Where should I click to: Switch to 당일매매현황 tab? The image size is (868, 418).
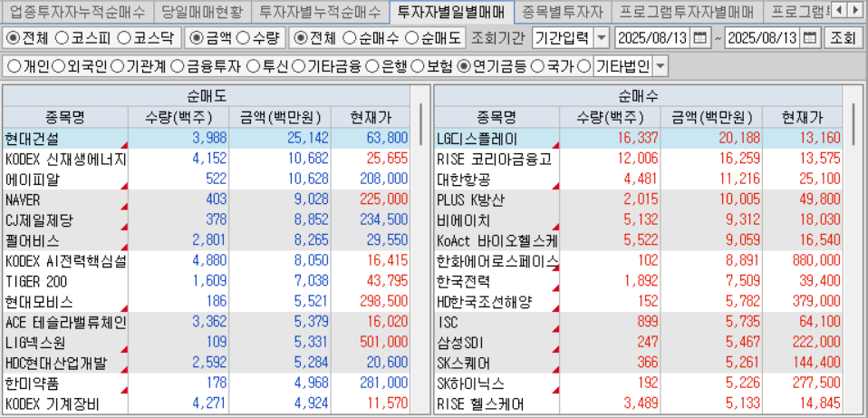tap(202, 11)
